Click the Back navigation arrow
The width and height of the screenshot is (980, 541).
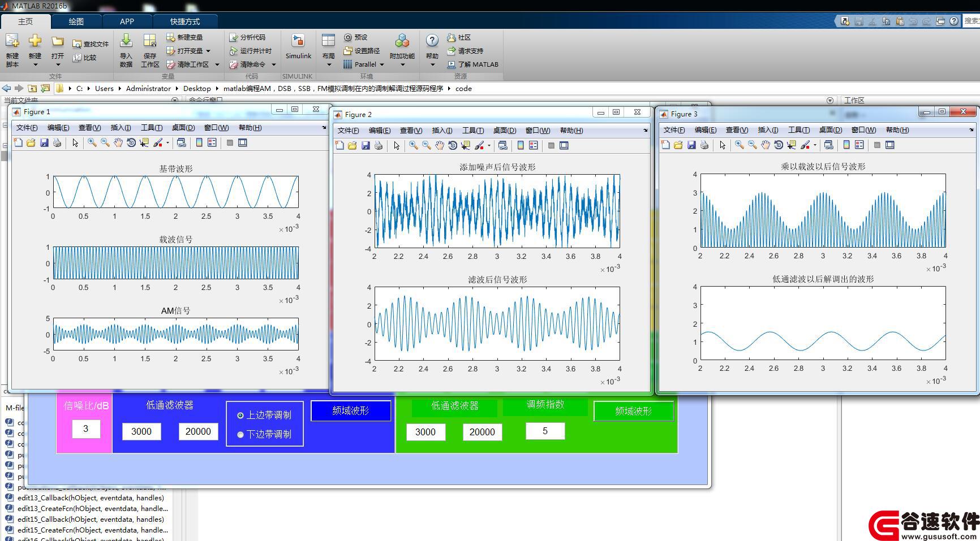pyautogui.click(x=6, y=89)
